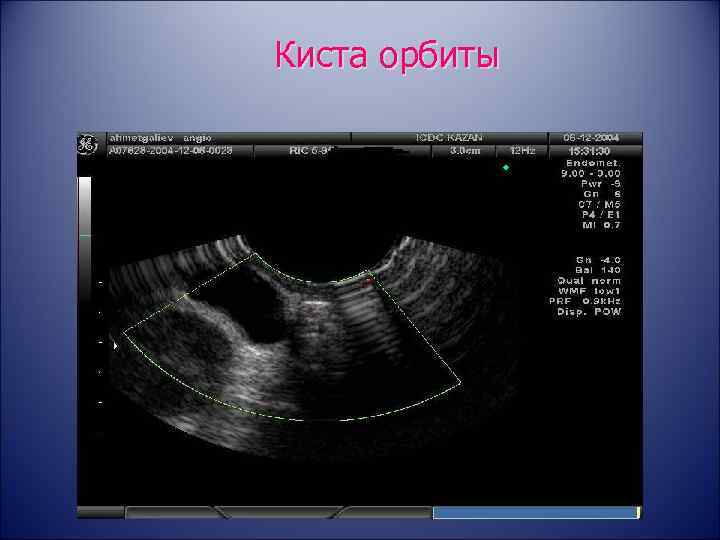Viewport: 720px width, 540px height.
Task: Click the date '06-12-2004'
Action: pos(591,138)
